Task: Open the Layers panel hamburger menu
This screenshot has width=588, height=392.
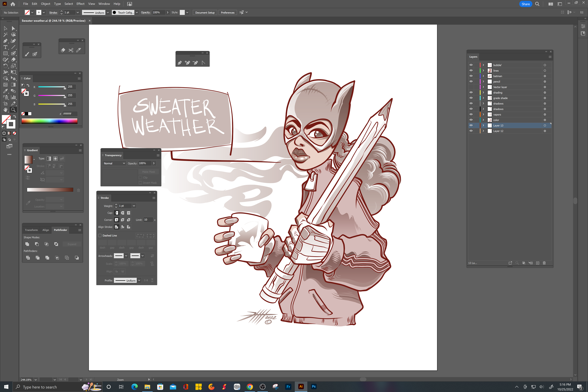Action: pos(550,57)
